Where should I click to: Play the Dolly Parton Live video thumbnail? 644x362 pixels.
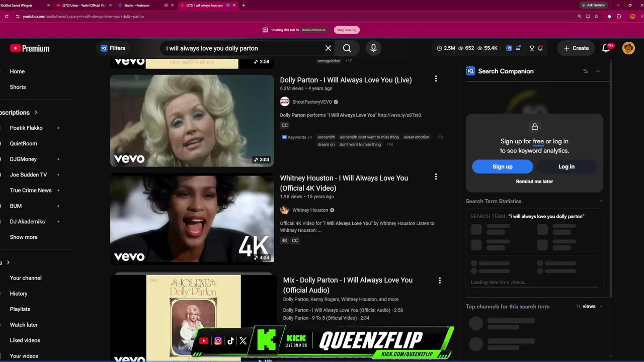tap(192, 121)
